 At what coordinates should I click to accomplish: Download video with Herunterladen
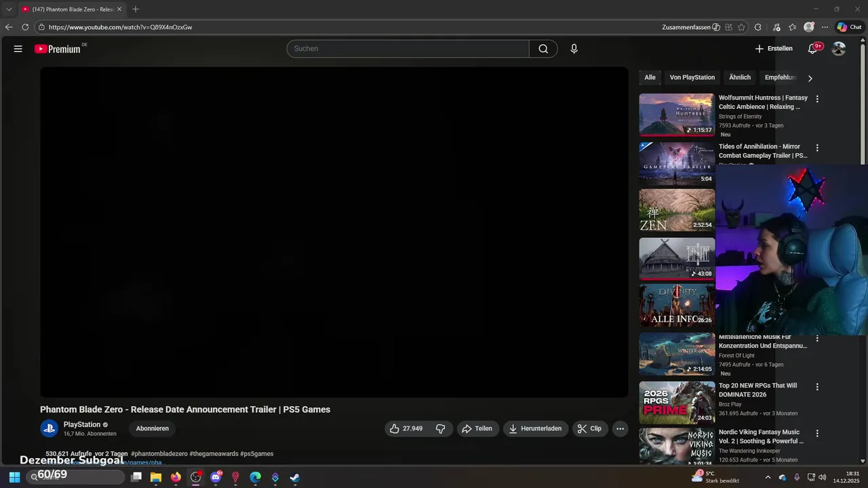click(536, 428)
